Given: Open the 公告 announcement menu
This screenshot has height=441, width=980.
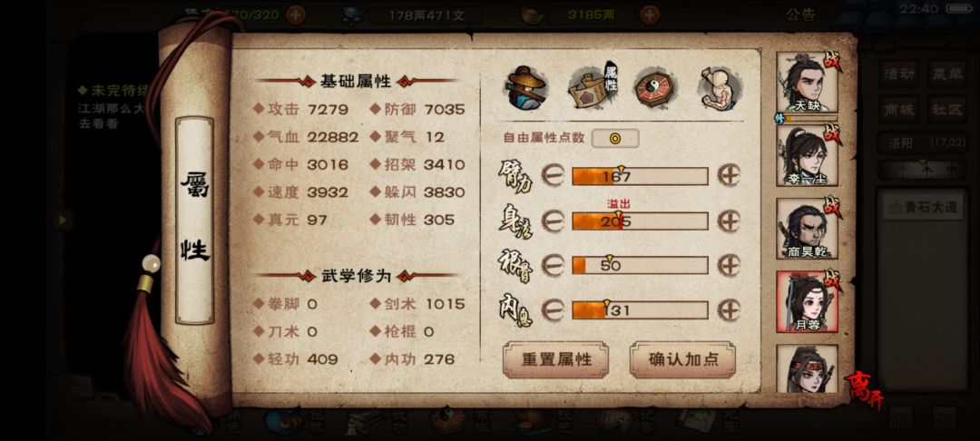Looking at the screenshot, I should click(x=800, y=15).
